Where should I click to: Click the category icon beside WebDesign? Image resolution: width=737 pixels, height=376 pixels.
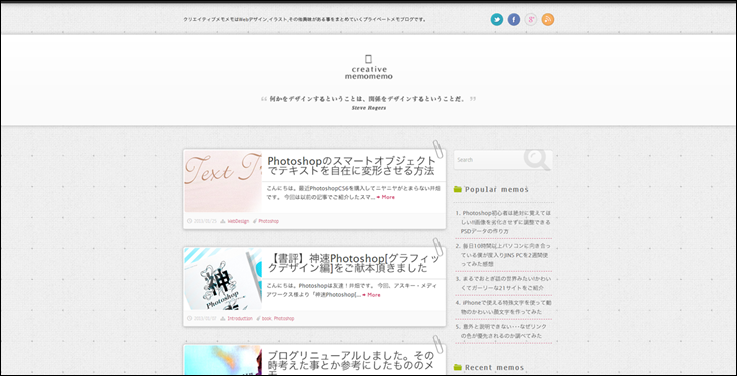coord(223,221)
